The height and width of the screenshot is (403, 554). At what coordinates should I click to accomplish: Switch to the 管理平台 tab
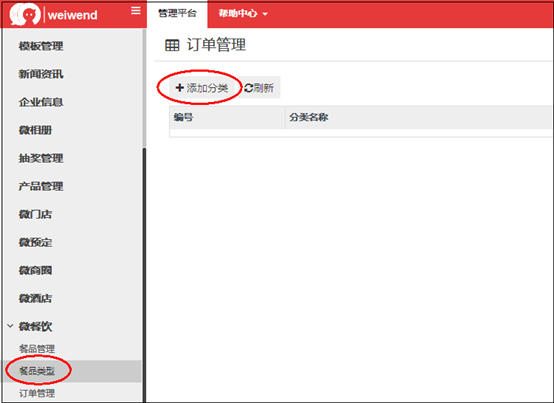[x=177, y=14]
